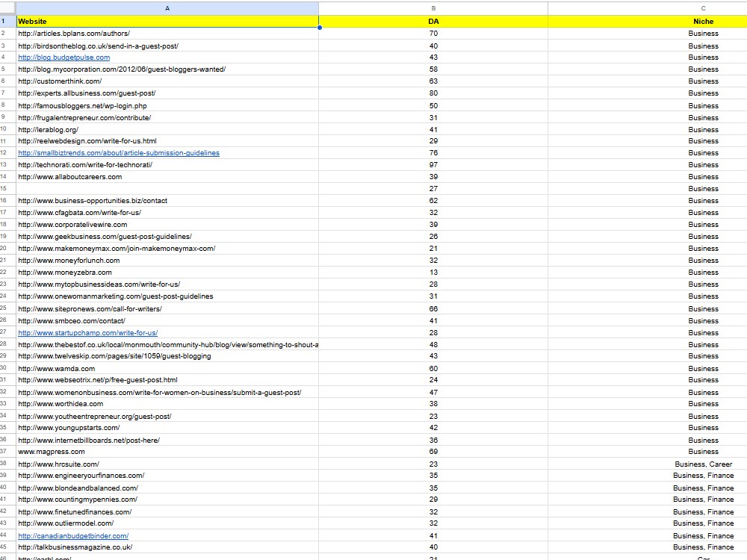
Task: Select the birdsontheblog.co.uk cell
Action: pos(167,46)
